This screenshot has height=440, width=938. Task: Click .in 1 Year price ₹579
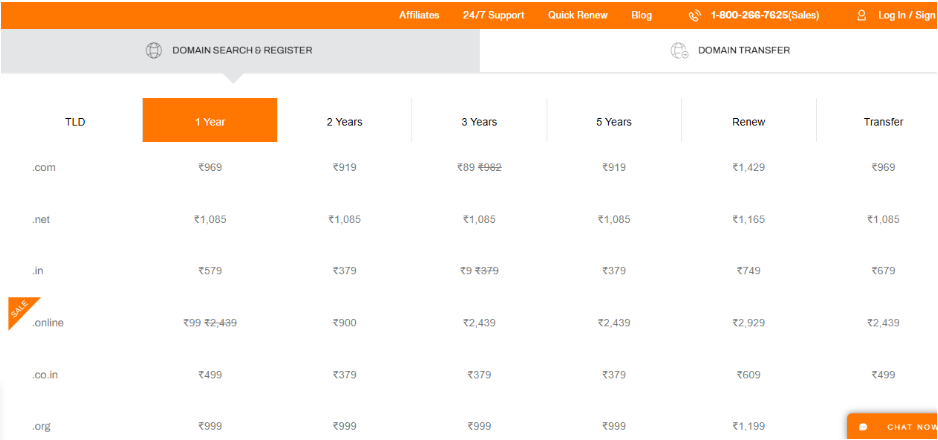210,271
